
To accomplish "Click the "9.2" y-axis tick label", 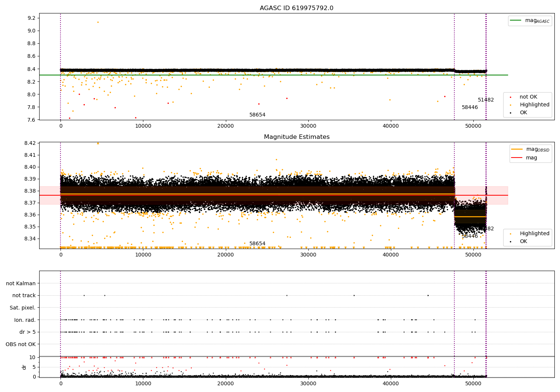I will tap(32, 18).
